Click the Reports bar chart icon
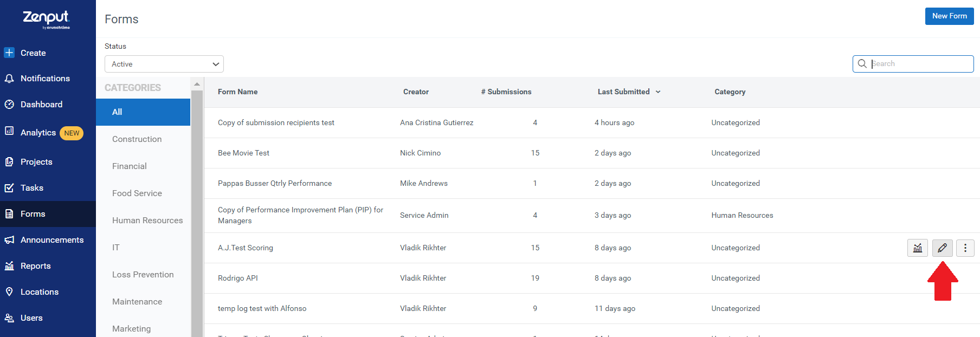The image size is (980, 337). (9, 266)
